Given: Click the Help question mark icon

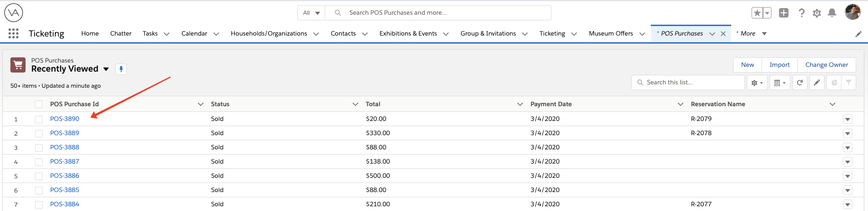Looking at the screenshot, I should point(801,13).
